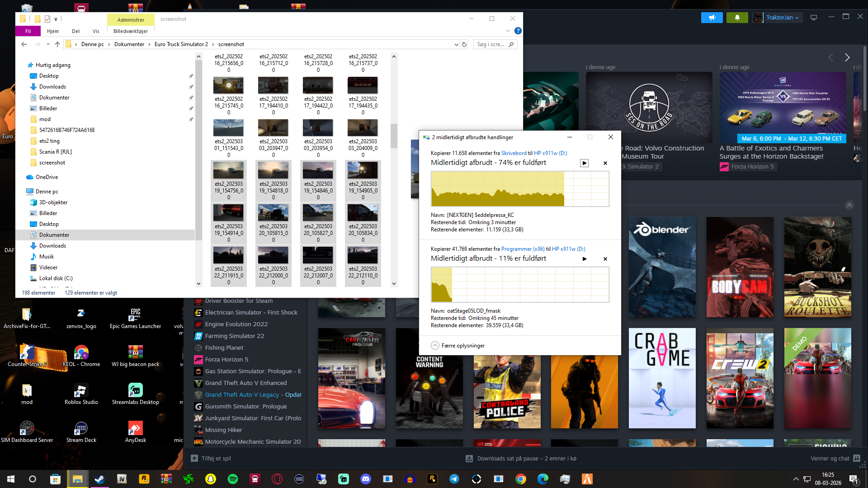Open TraktorJan account dropdown
The width and height of the screenshot is (868, 488).
[x=782, y=18]
